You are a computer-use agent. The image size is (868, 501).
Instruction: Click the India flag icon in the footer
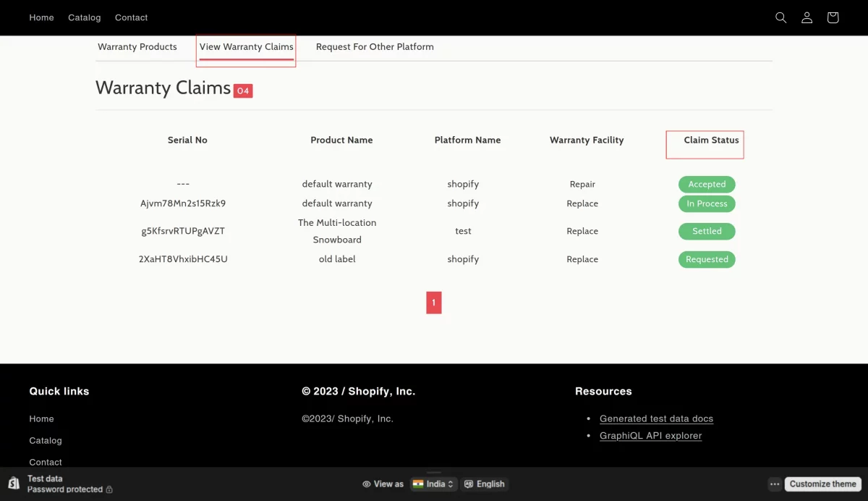[x=418, y=484]
